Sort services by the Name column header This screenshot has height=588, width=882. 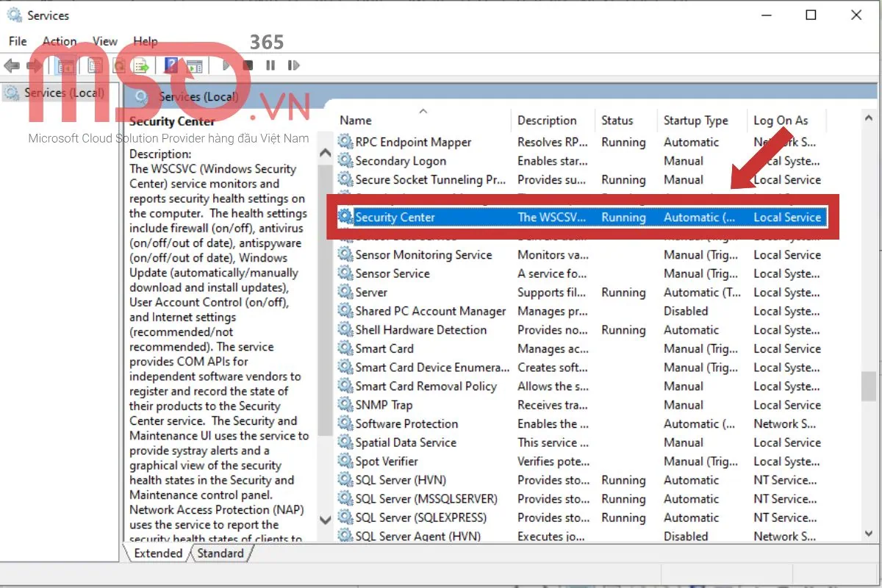click(355, 120)
